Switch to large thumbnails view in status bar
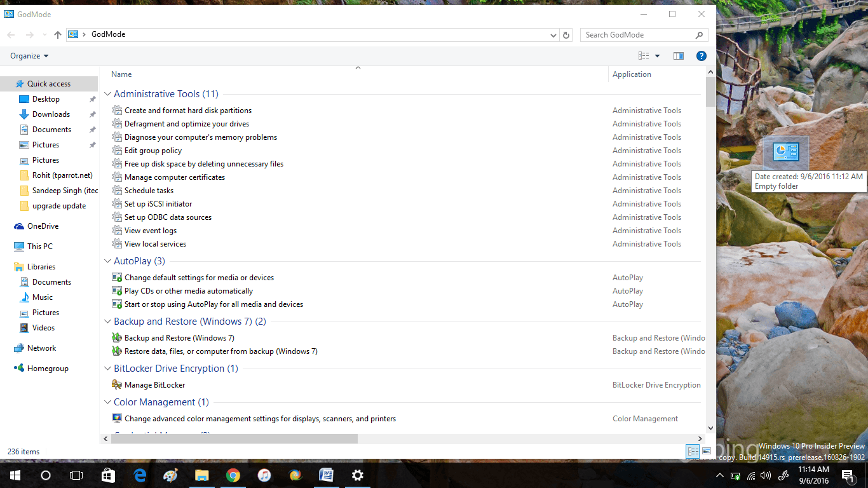This screenshot has height=488, width=868. 707,451
